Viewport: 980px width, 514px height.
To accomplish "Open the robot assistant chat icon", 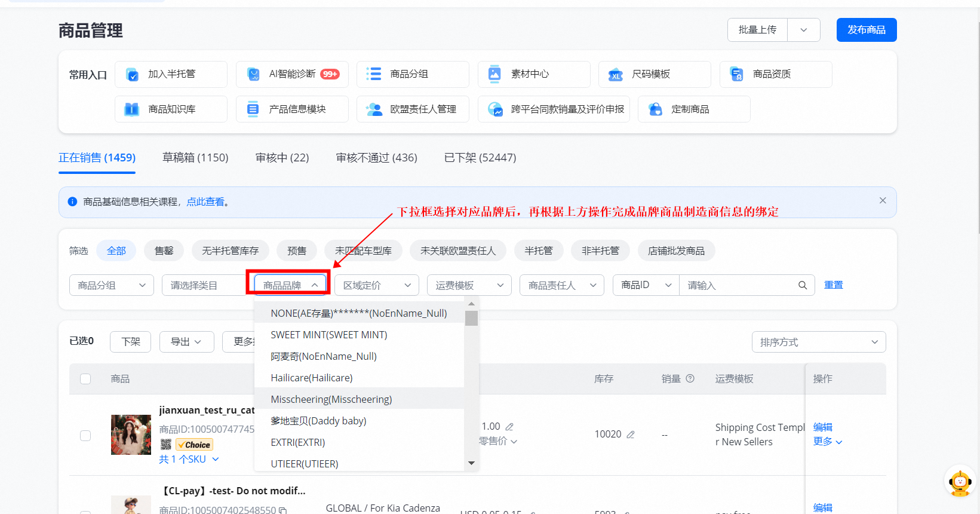I will tap(960, 482).
